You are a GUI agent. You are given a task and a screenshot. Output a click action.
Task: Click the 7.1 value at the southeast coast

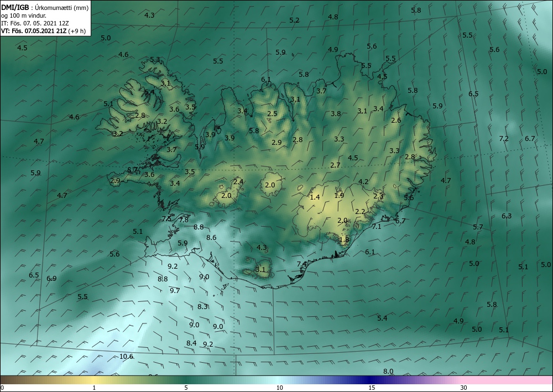377,226
